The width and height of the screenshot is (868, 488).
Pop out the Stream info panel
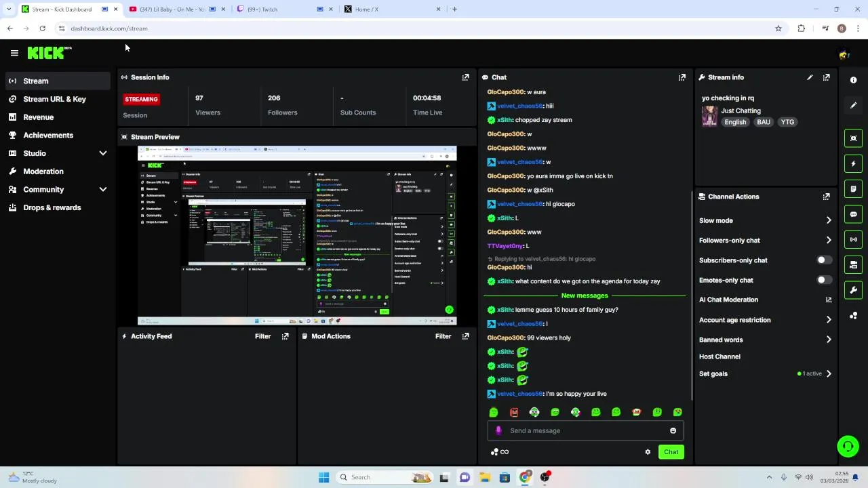(x=826, y=77)
